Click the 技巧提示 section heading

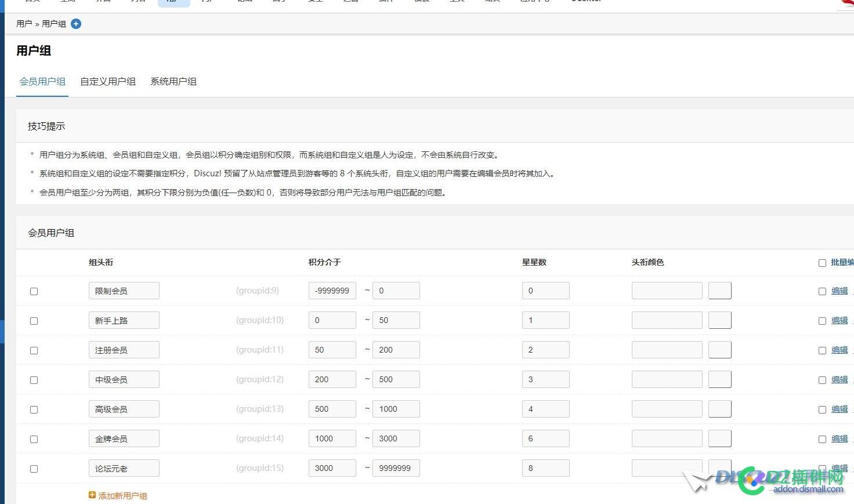click(x=46, y=126)
